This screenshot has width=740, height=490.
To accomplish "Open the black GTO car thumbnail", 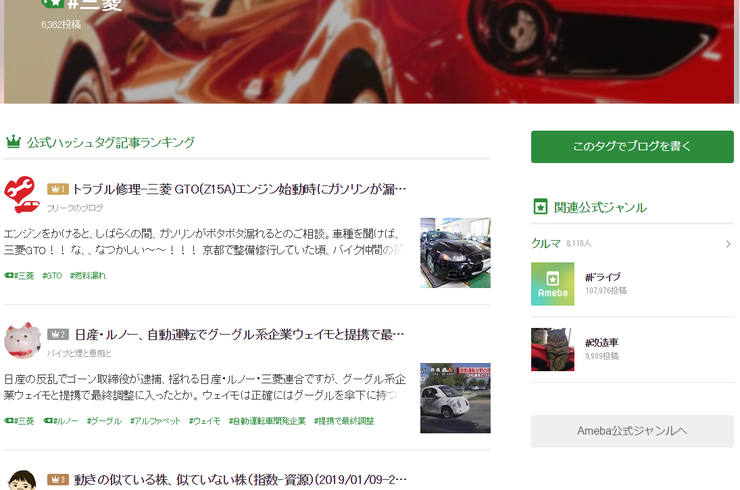I will coord(455,253).
